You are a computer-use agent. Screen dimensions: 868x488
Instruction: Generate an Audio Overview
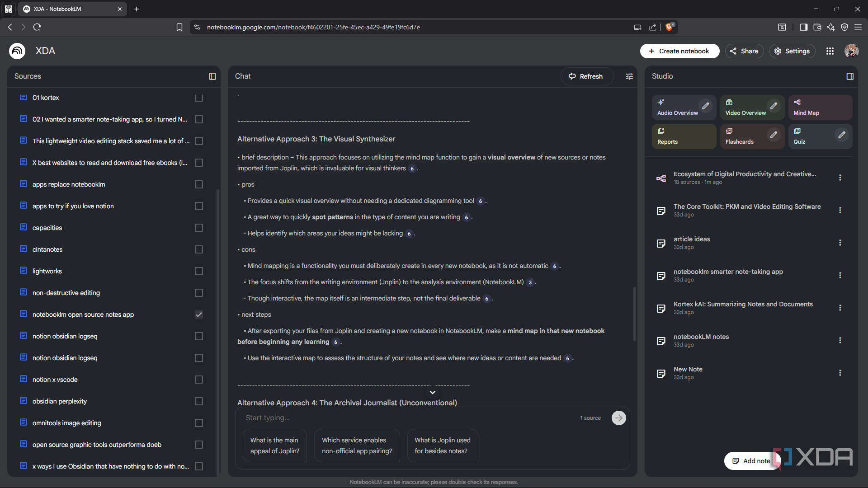click(677, 107)
